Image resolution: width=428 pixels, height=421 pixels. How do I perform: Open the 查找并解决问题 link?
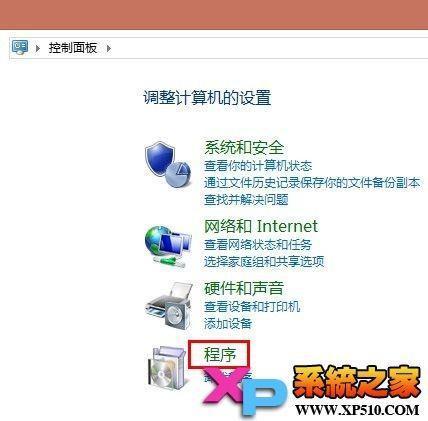pos(246,200)
